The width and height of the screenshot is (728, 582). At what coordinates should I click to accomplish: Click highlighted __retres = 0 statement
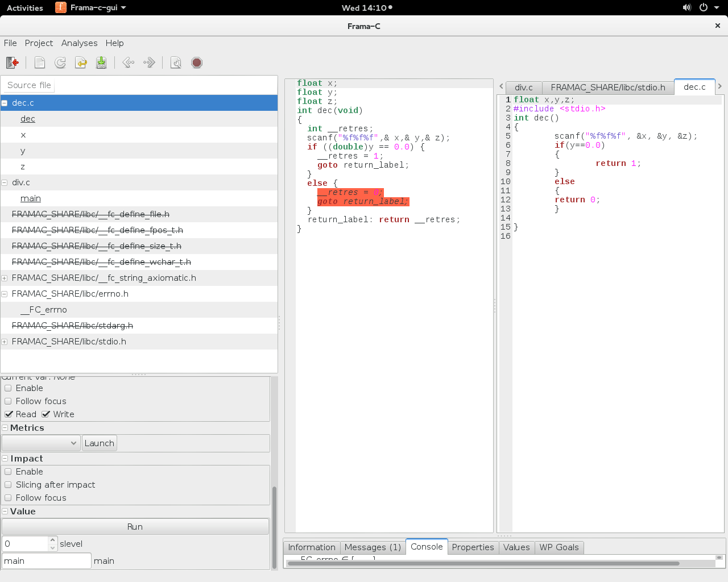350,193
